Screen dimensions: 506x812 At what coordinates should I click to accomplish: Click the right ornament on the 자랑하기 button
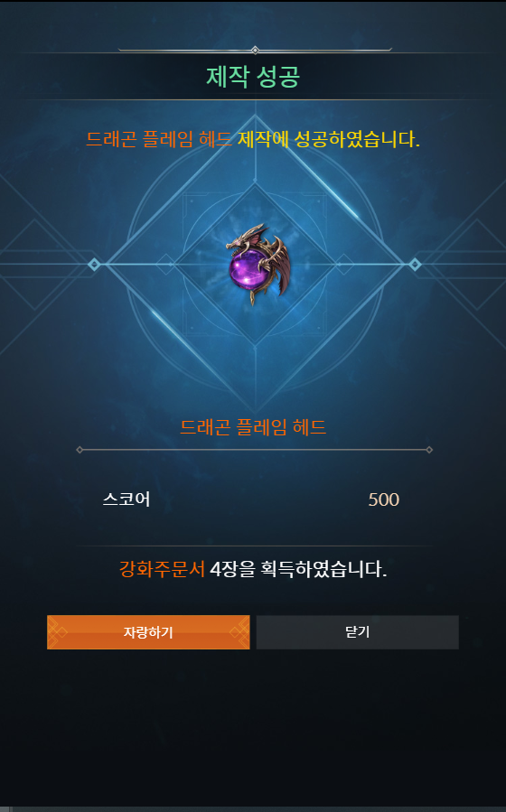coord(239,632)
